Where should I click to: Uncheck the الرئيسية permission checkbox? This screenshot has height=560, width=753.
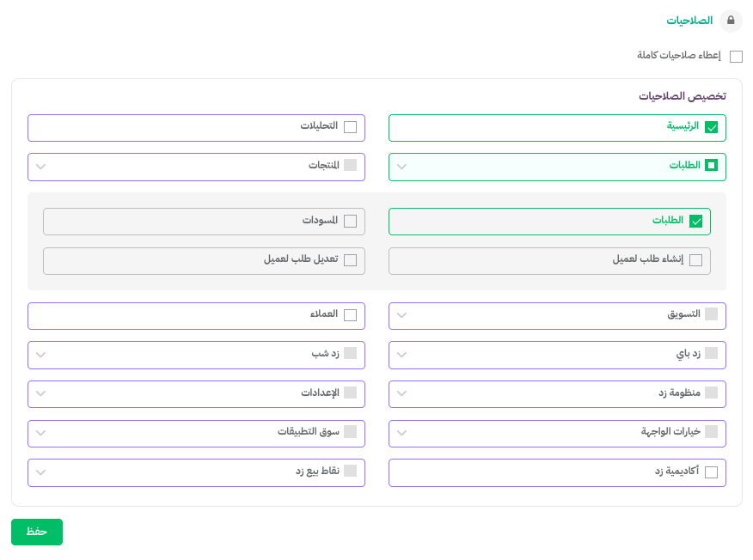tap(711, 127)
